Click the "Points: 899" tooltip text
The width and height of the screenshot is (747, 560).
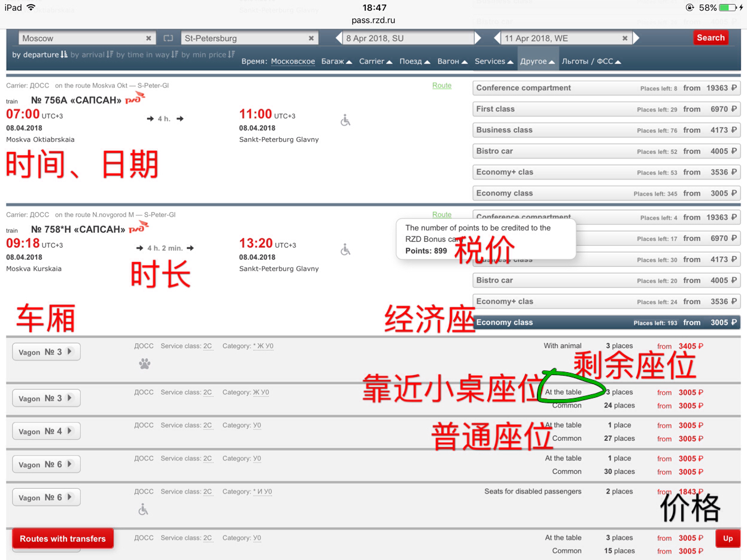point(426,251)
